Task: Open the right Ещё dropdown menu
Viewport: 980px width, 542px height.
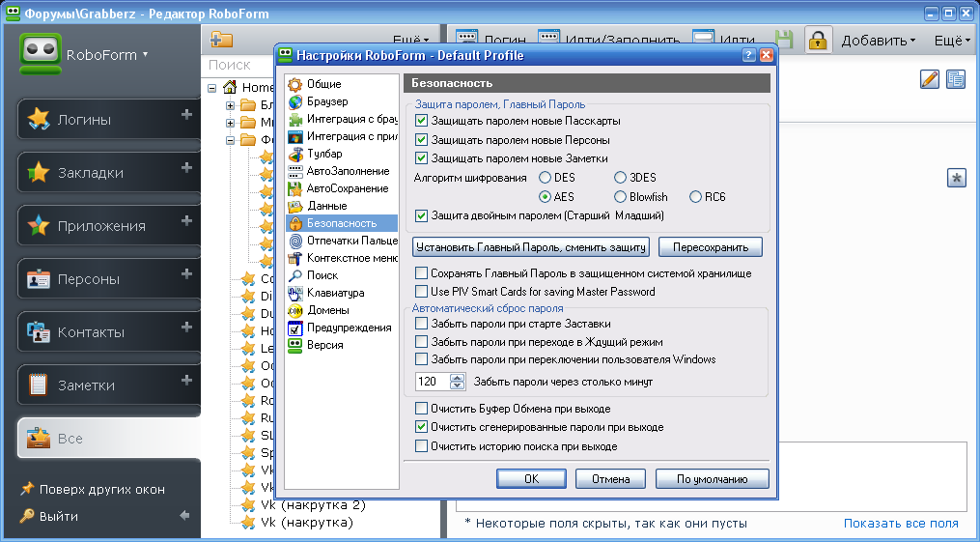Action: 952,41
